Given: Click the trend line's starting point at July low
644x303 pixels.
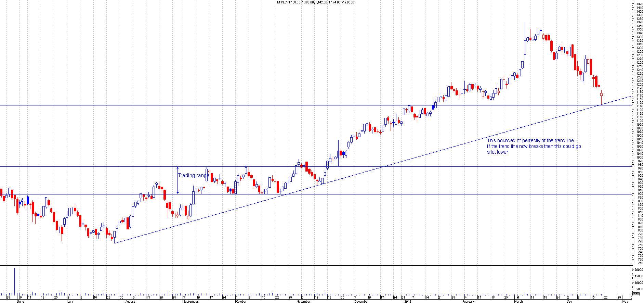Looking at the screenshot, I should click(114, 243).
